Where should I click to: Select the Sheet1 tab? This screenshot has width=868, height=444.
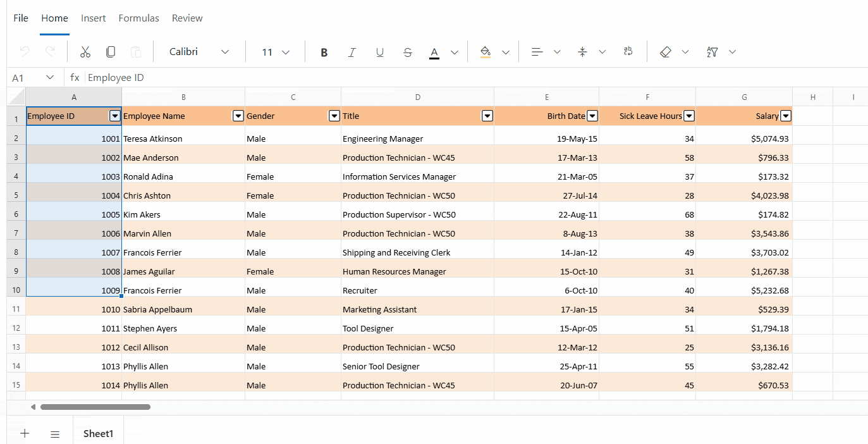pos(98,433)
